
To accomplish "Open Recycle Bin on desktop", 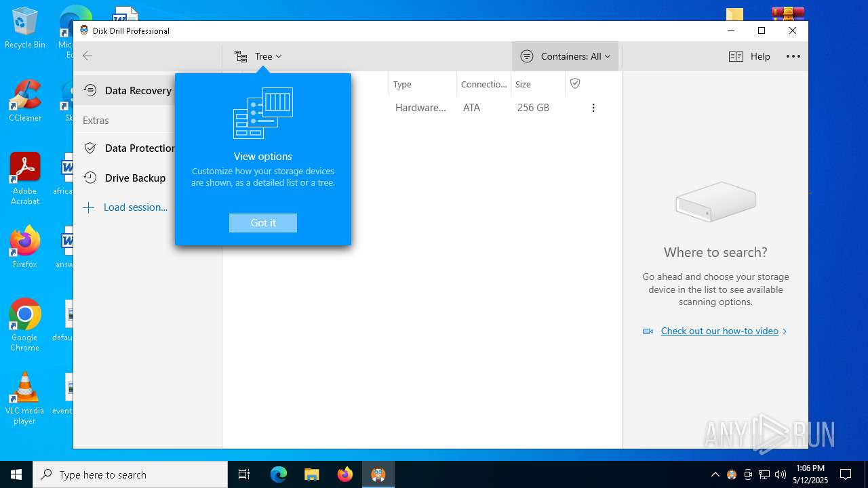I will 25,28.
